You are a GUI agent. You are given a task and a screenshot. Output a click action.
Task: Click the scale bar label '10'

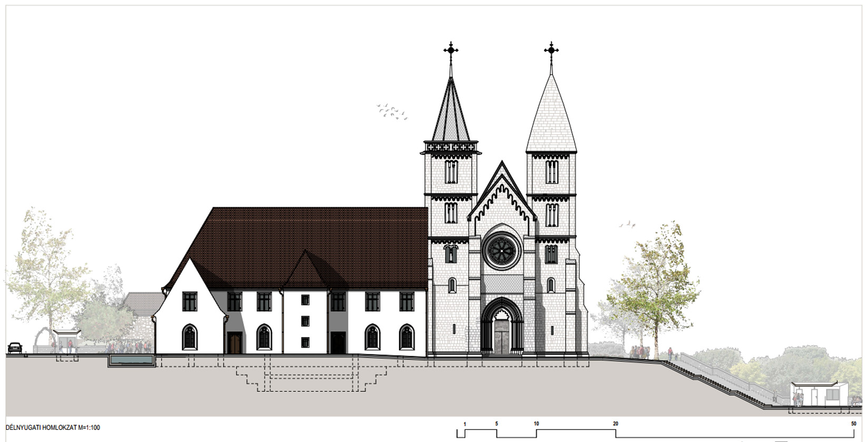tap(537, 424)
